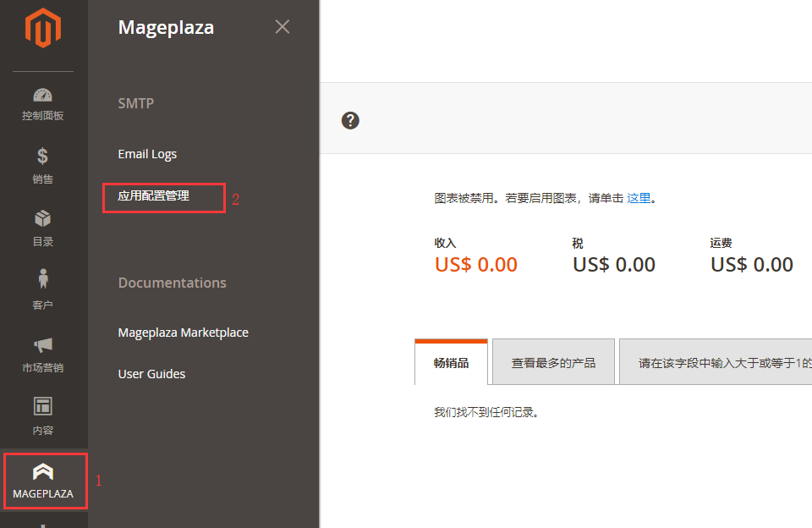Click the SMTP section heading
Image resolution: width=812 pixels, height=528 pixels.
coord(135,103)
